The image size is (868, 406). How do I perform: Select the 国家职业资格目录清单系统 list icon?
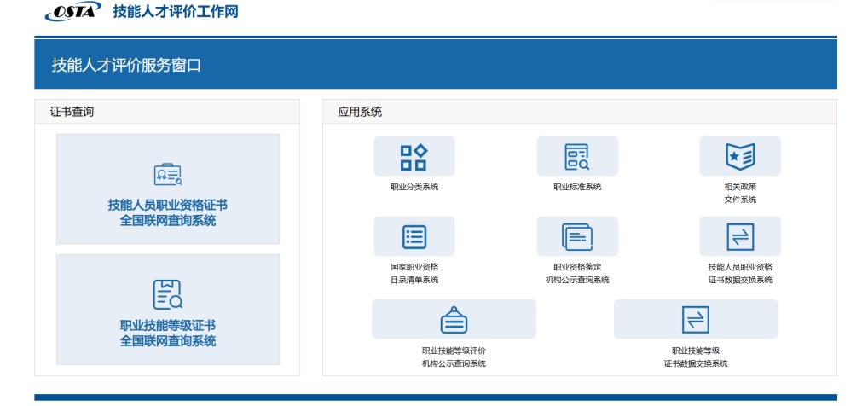click(x=414, y=236)
